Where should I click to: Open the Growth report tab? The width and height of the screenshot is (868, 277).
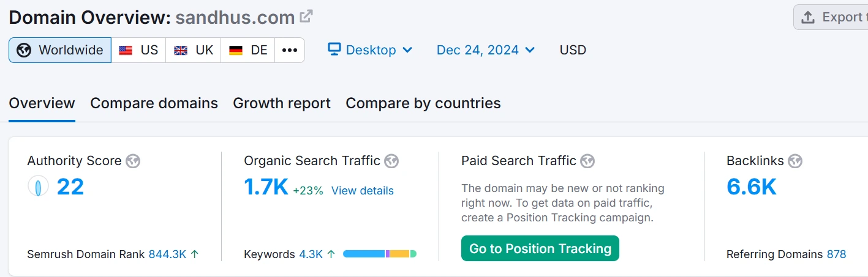pyautogui.click(x=282, y=103)
